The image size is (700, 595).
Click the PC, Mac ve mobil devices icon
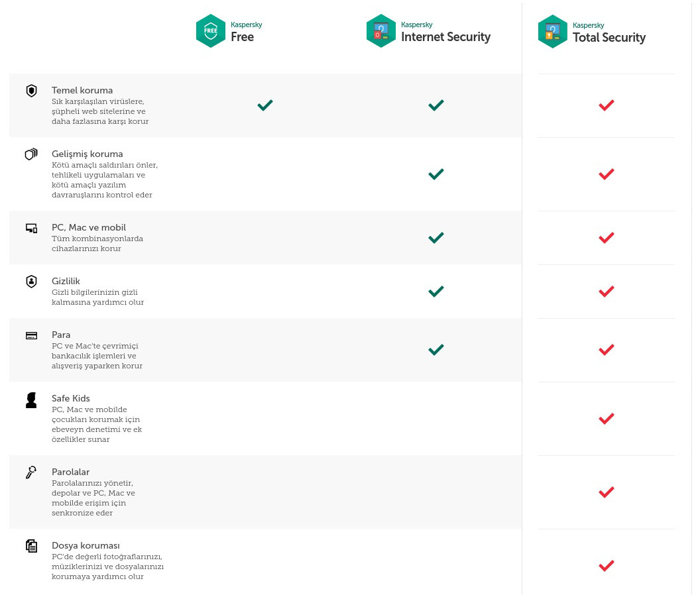pyautogui.click(x=31, y=228)
